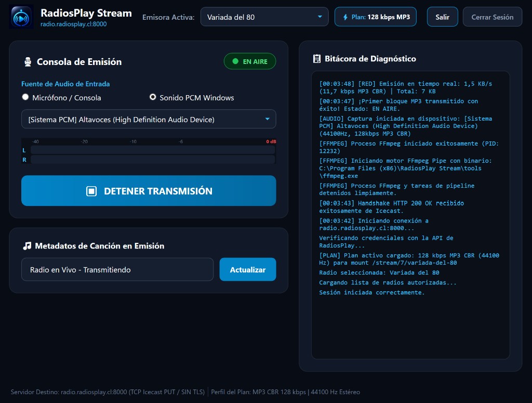Click the L channel level meter
The image size is (532, 403).
click(153, 150)
